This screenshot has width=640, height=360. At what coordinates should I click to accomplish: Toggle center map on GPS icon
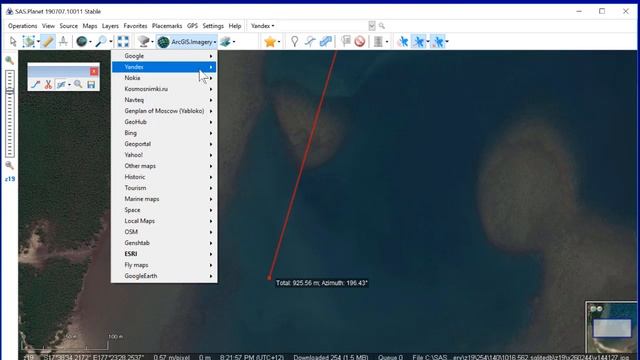(438, 41)
